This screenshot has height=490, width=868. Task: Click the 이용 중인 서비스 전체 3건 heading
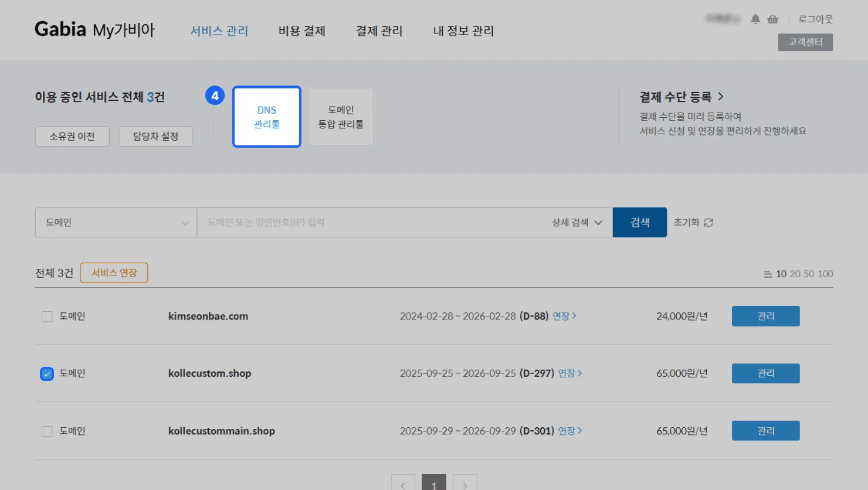coord(100,97)
